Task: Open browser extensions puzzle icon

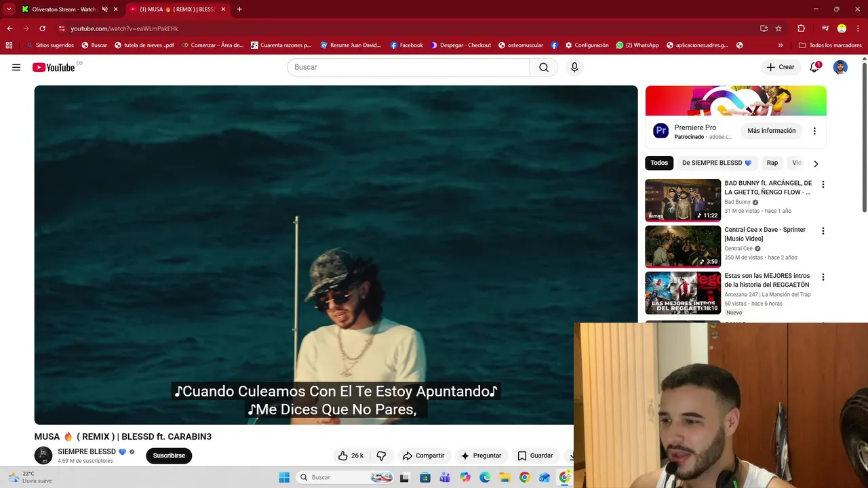Action: 801,28
